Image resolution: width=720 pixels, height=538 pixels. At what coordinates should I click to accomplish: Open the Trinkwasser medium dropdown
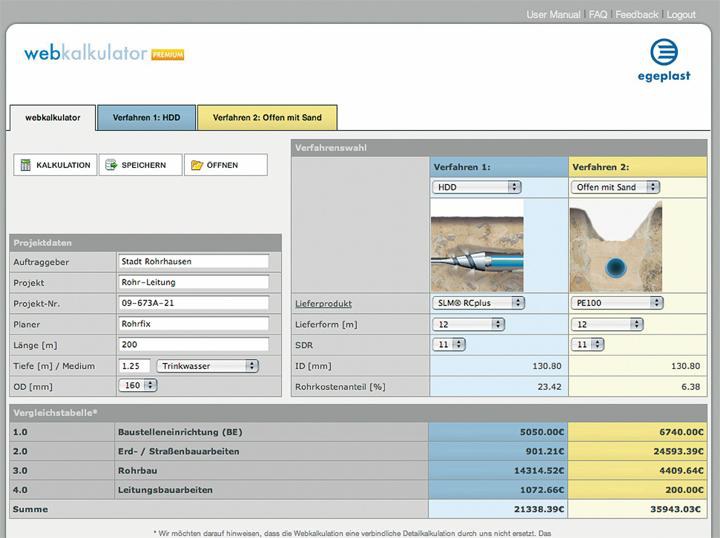208,366
